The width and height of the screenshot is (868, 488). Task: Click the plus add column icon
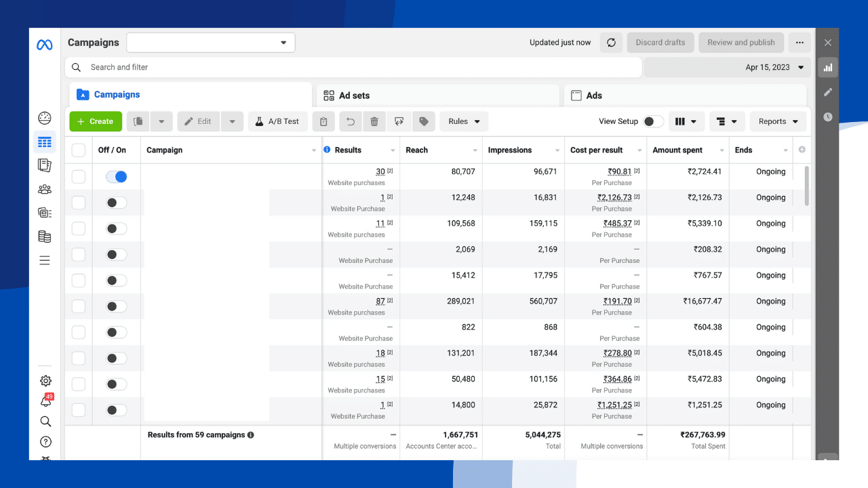point(802,150)
